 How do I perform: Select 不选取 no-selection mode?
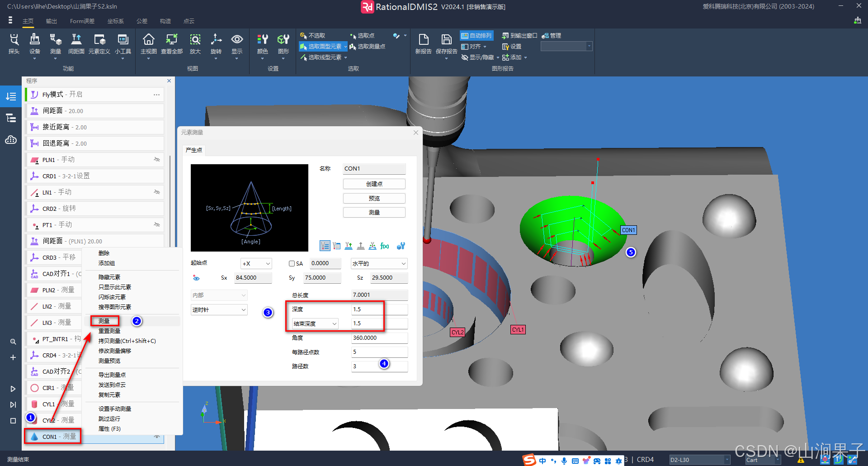point(312,35)
